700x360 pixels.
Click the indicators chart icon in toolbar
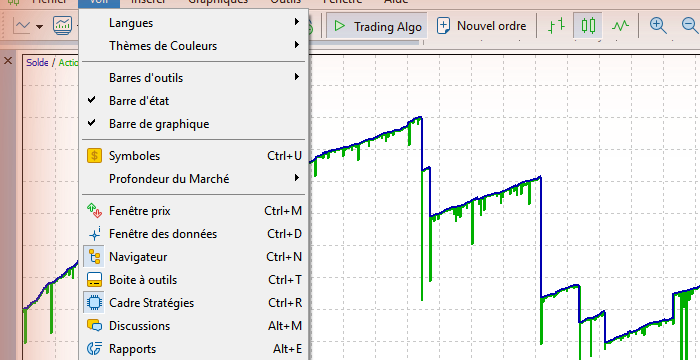pyautogui.click(x=62, y=25)
